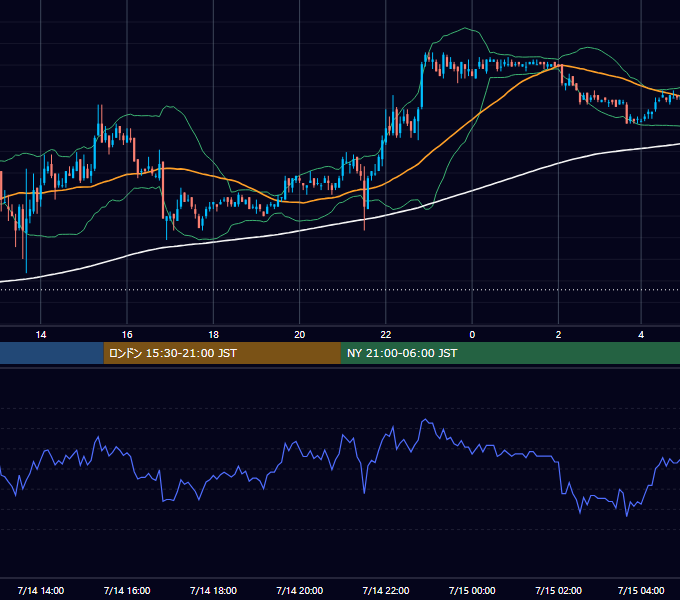Click the 7/15 00:00 label on indicator axis

coord(472,590)
